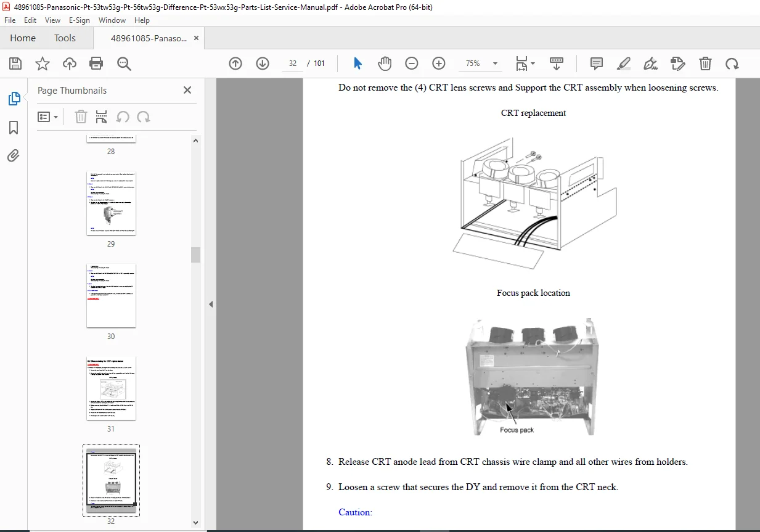Select the page 29 thumbnail
The height and width of the screenshot is (532, 760).
tap(111, 203)
